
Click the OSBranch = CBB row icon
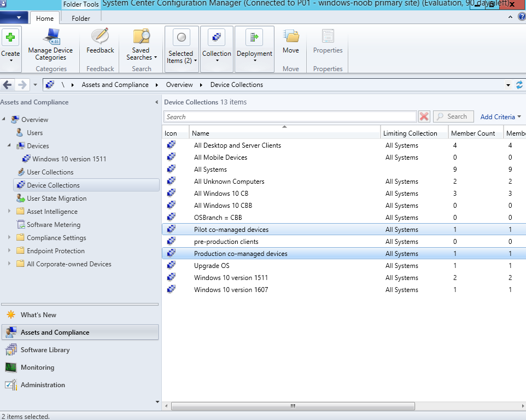point(172,217)
